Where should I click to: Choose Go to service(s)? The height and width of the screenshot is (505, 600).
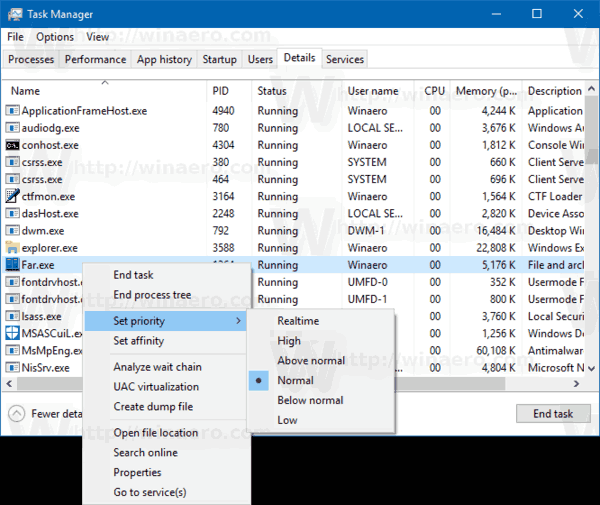click(166, 492)
